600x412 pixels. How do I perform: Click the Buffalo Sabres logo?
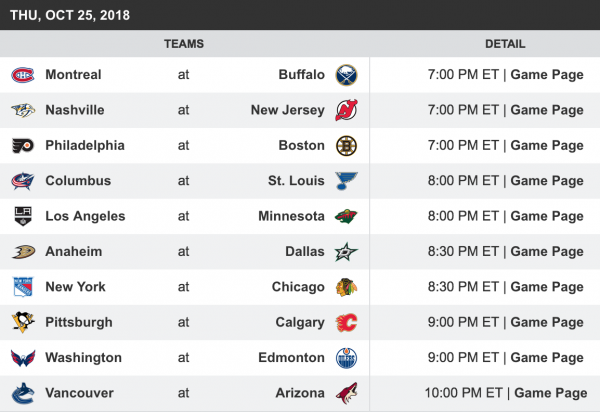tap(346, 75)
